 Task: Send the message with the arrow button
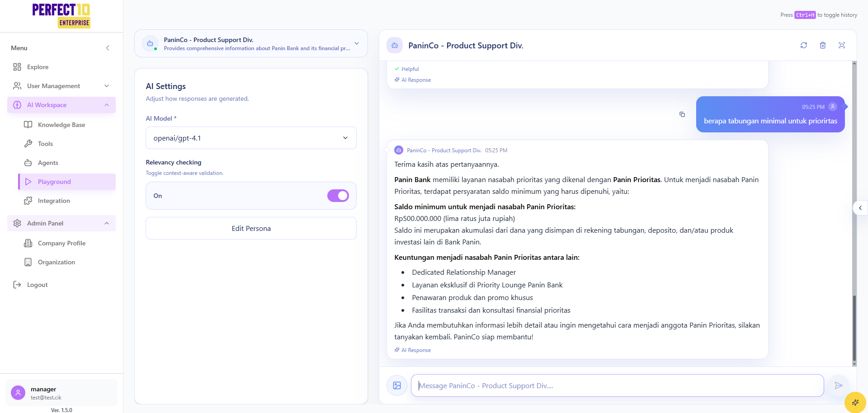839,385
